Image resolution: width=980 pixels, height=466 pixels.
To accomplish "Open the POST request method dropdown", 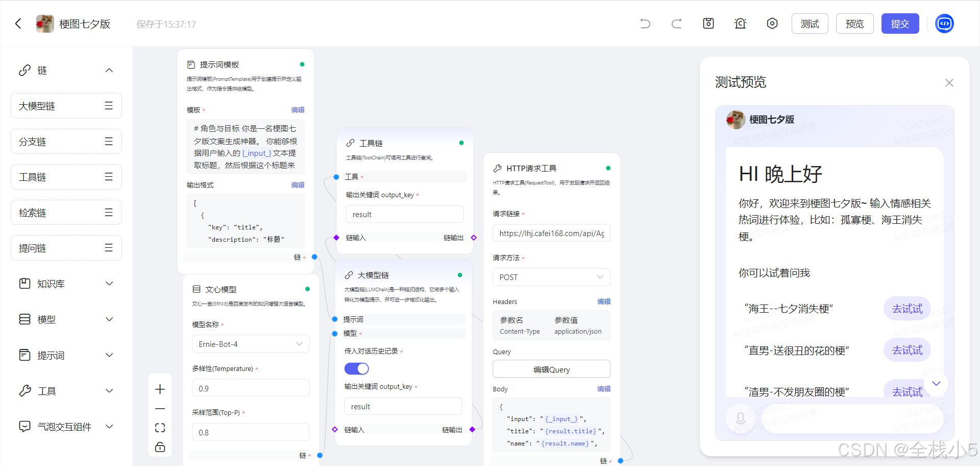I will point(551,277).
